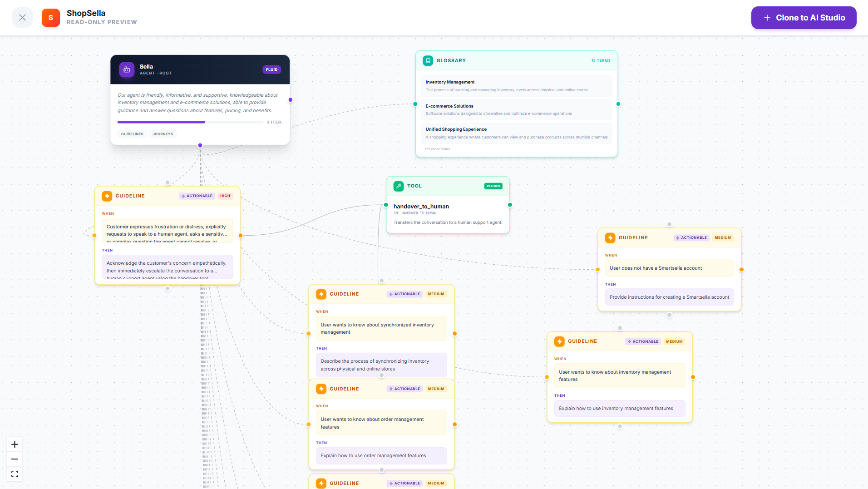Image resolution: width=868 pixels, height=489 pixels.
Task: Click MEDIUM badge on order management guideline
Action: pyautogui.click(x=436, y=389)
